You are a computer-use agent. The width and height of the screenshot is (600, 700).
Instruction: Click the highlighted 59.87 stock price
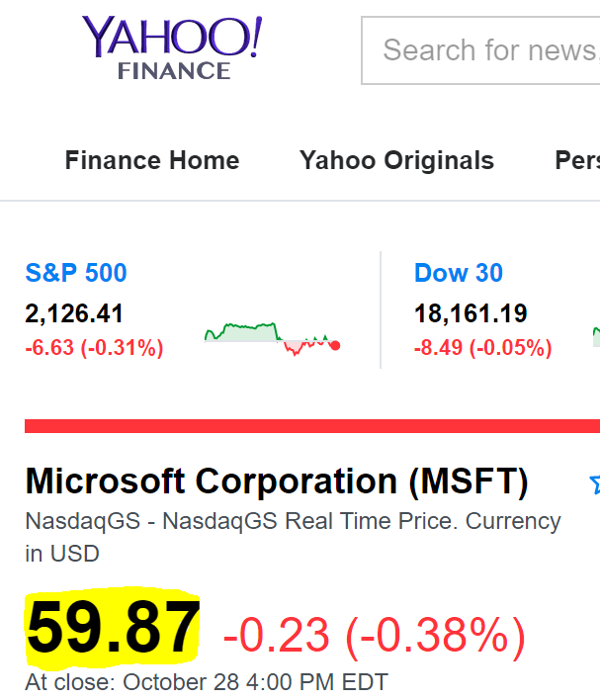point(113,629)
